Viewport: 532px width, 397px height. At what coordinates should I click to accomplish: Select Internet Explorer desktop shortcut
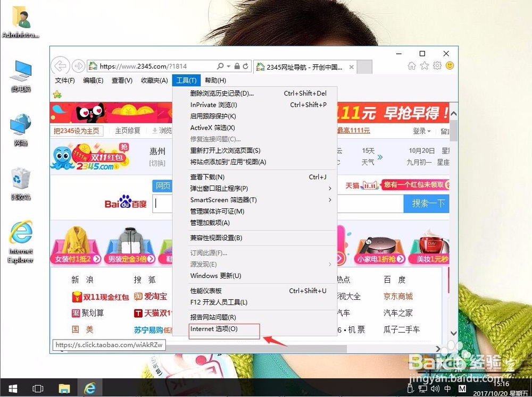21,242
